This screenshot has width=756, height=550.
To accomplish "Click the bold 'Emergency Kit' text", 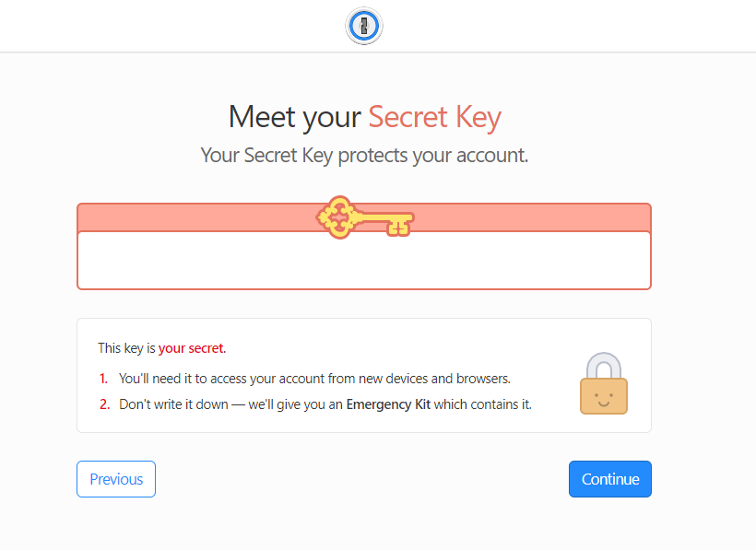I will click(x=388, y=404).
